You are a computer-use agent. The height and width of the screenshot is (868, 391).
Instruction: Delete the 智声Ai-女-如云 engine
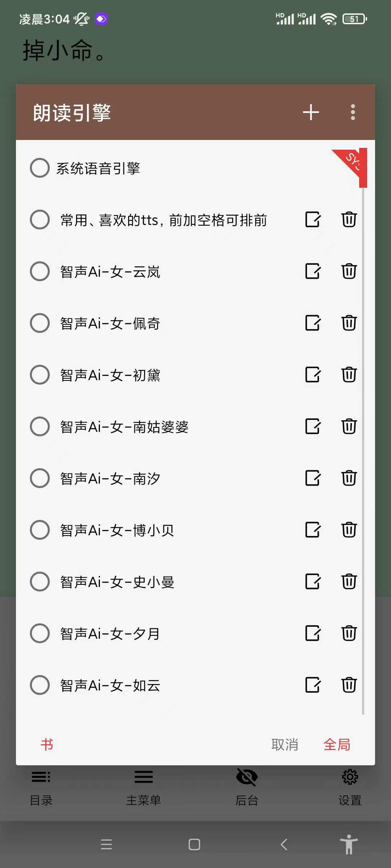(x=349, y=685)
